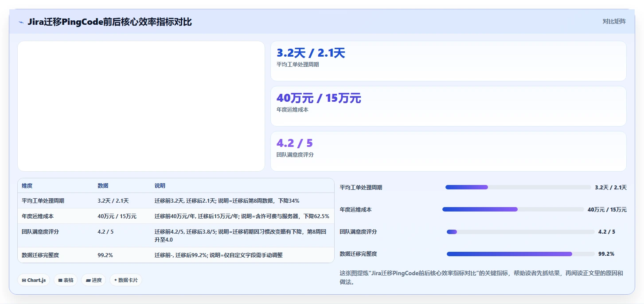
Task: Click the 平均工单处理周期 caption in the metric card
Action: 297,65
